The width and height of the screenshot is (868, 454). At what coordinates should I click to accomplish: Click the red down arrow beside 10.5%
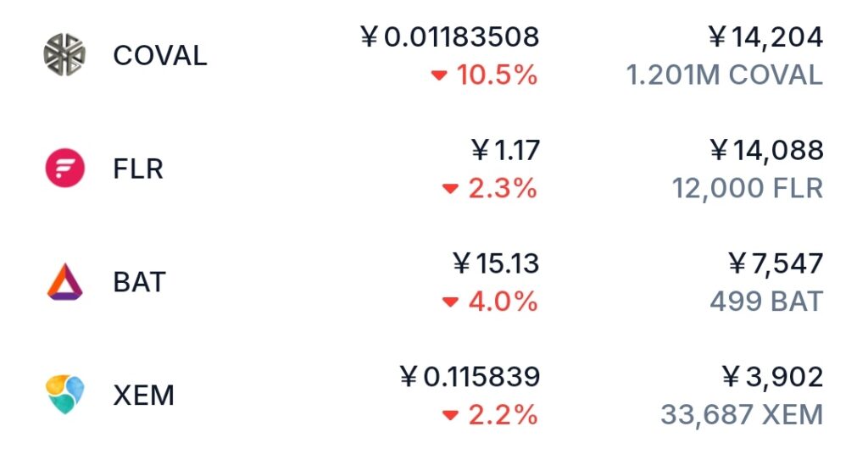pos(438,76)
